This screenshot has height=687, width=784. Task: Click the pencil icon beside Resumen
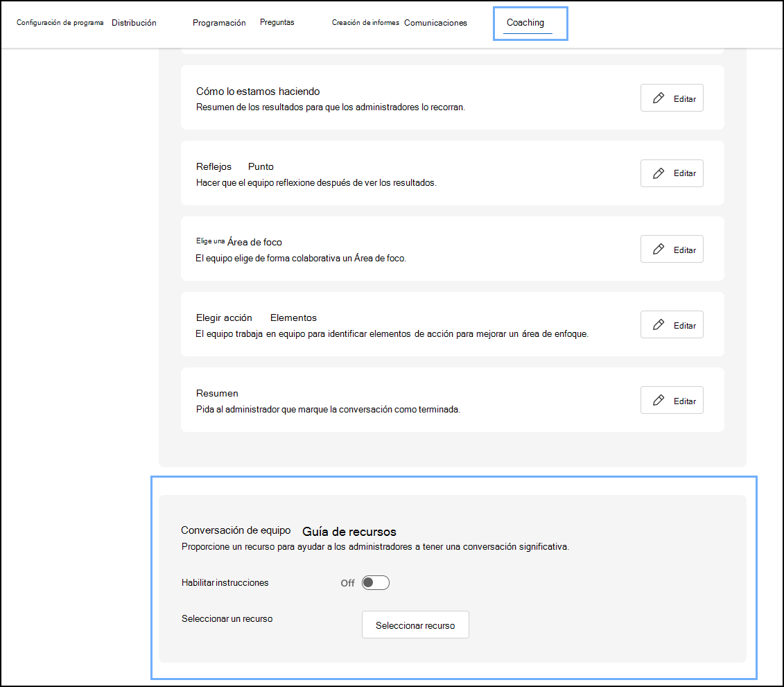(x=657, y=399)
